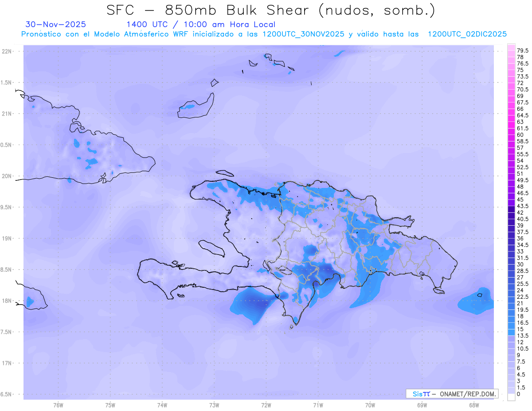
Task: Click the latitude axis label "8.5N"
Action: pos(7,270)
